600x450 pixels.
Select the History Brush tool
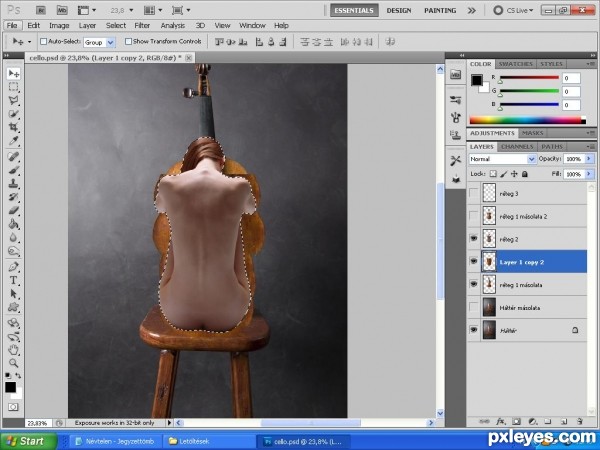click(13, 197)
